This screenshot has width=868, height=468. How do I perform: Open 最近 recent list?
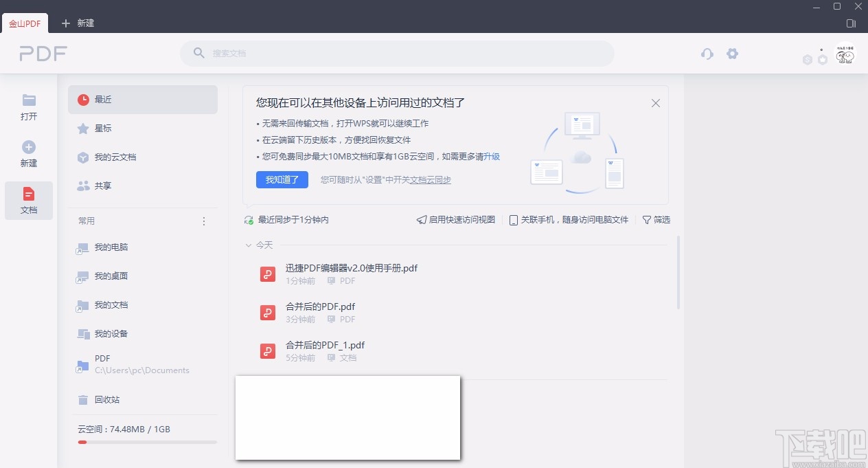(x=143, y=100)
